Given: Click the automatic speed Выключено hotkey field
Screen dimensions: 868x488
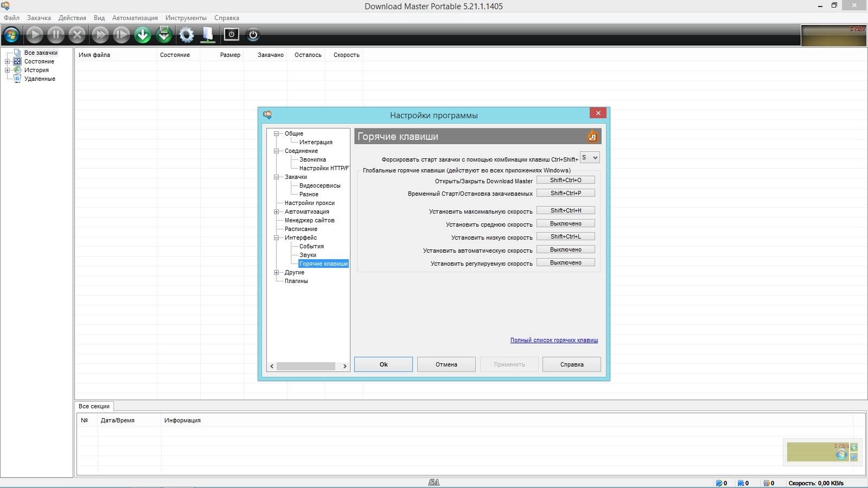Looking at the screenshot, I should tap(566, 249).
